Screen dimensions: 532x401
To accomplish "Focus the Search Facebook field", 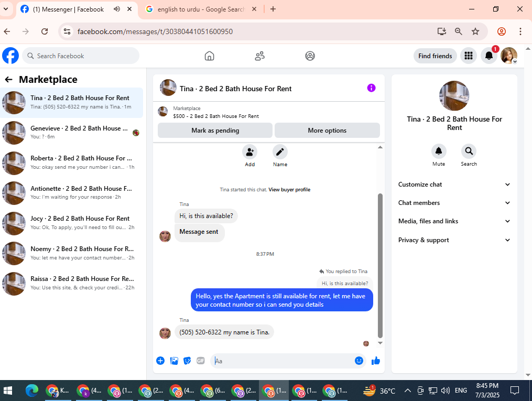I will [x=81, y=56].
